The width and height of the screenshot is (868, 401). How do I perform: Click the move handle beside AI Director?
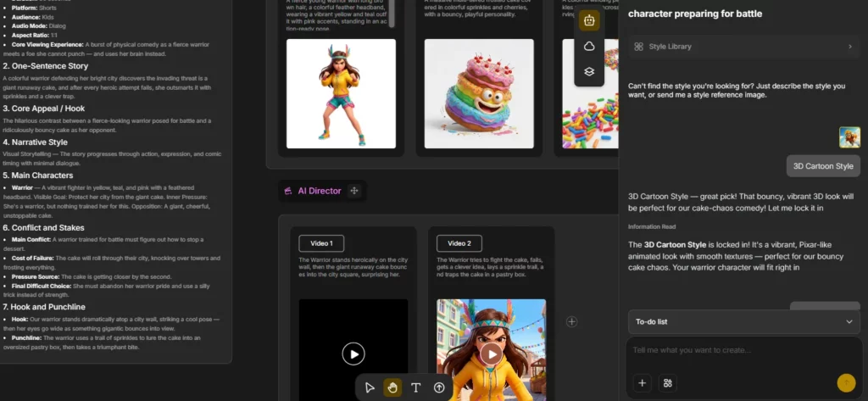click(354, 191)
